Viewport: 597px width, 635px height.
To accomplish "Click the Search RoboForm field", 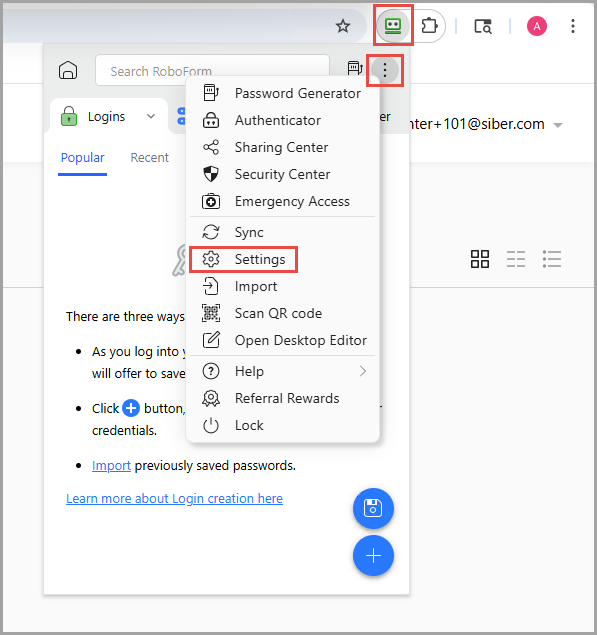I will tap(213, 70).
